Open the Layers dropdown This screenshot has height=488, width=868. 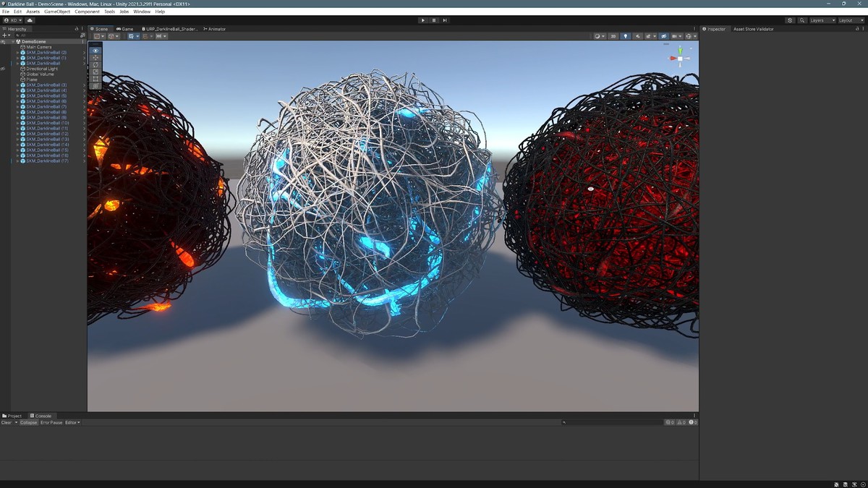click(822, 20)
